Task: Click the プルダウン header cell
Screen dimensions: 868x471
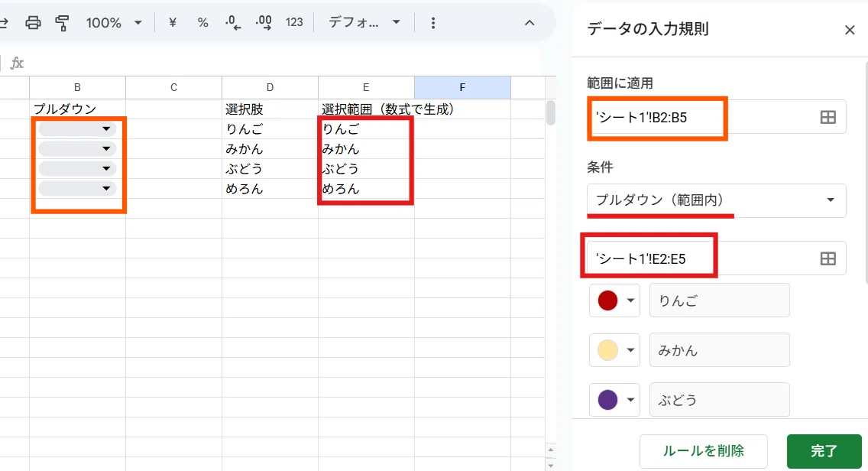Action: 77,109
